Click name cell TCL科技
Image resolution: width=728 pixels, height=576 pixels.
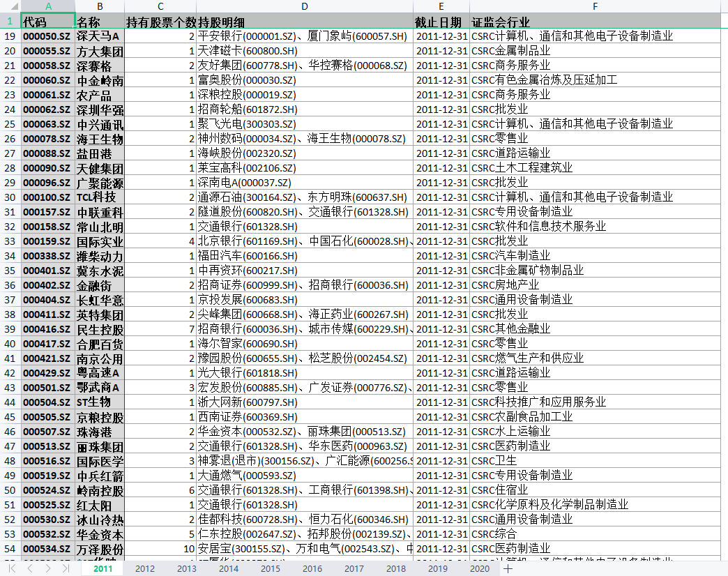[x=100, y=197]
